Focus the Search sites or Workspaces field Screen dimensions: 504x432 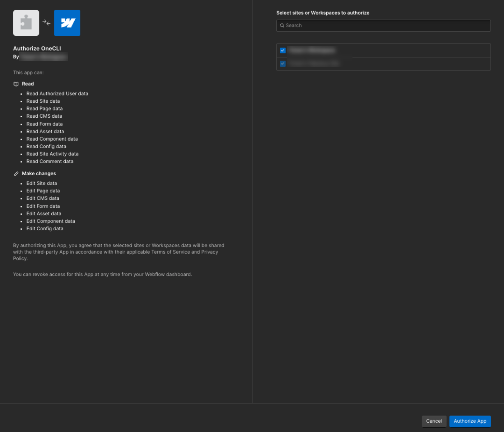pyautogui.click(x=383, y=26)
